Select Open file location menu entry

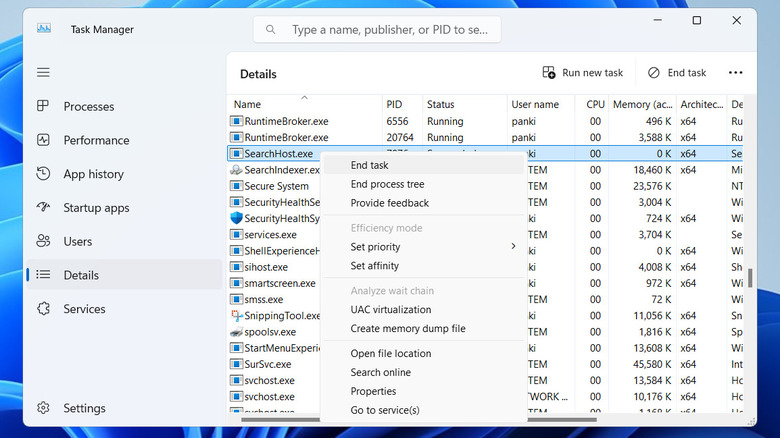[391, 353]
